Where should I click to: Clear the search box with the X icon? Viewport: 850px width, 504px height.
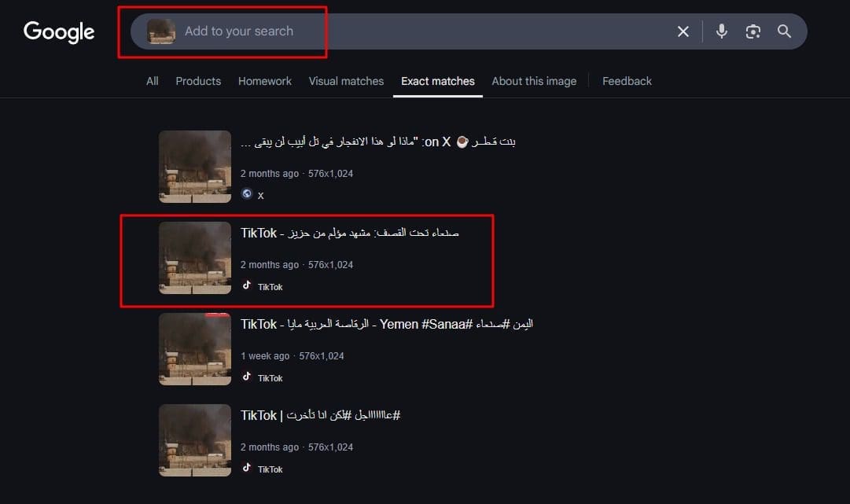683,31
